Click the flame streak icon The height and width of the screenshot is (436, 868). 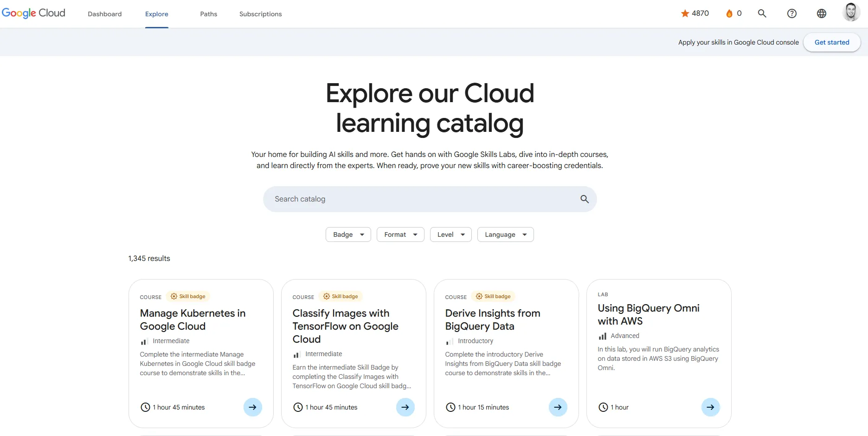[x=729, y=13]
